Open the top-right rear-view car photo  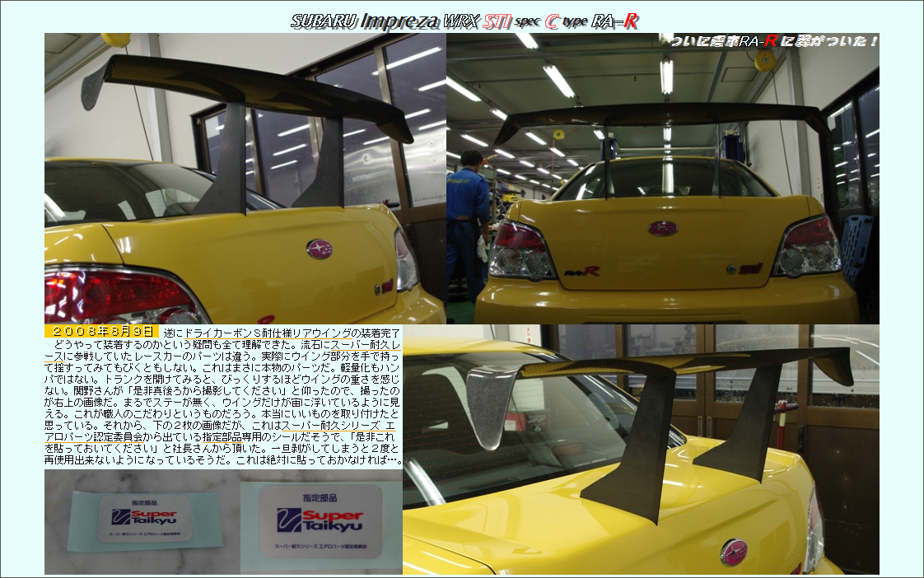pyautogui.click(x=662, y=178)
